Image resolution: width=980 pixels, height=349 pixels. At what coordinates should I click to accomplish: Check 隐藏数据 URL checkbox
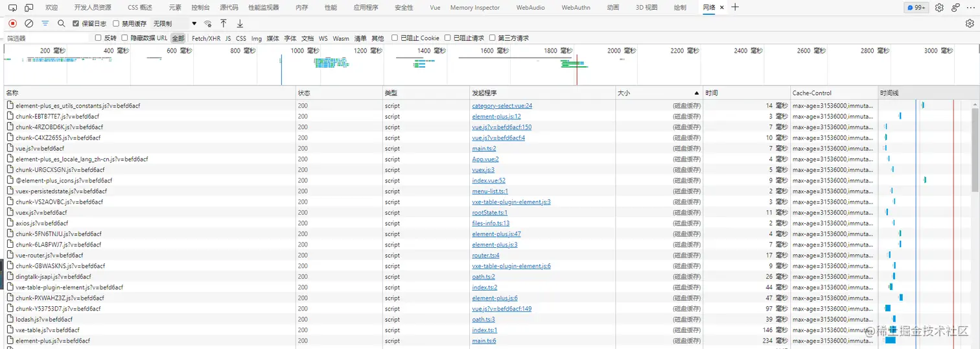click(x=125, y=38)
